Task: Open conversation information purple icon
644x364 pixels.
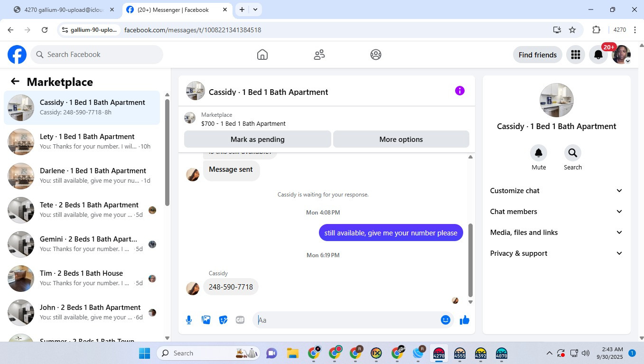Action: point(459,91)
